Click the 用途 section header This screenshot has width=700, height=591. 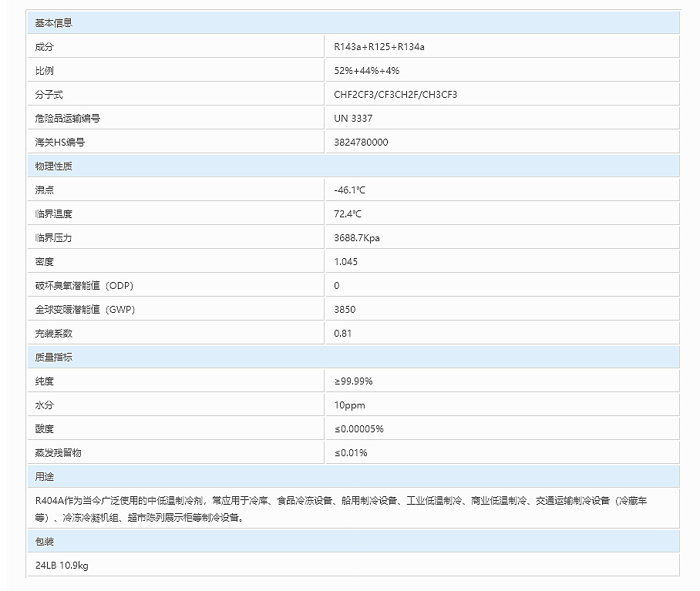45,477
